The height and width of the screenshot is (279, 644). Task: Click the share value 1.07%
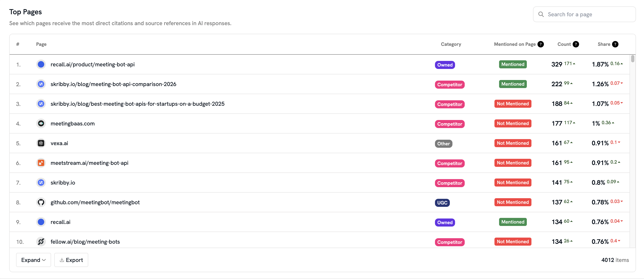click(x=600, y=104)
